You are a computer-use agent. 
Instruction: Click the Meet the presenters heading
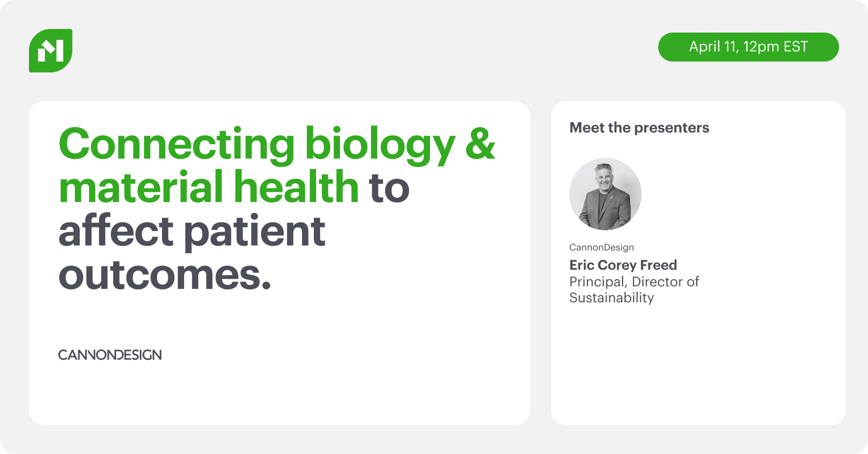[x=639, y=128]
